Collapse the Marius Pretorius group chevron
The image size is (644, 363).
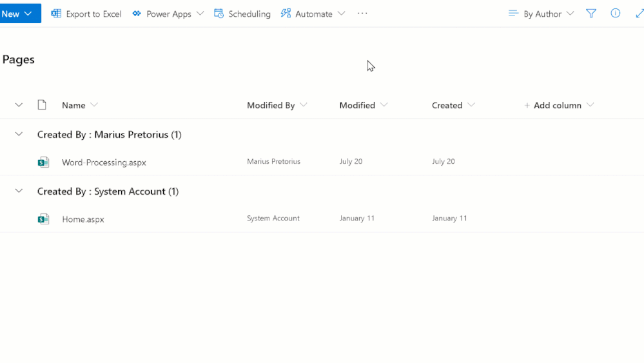coord(19,134)
